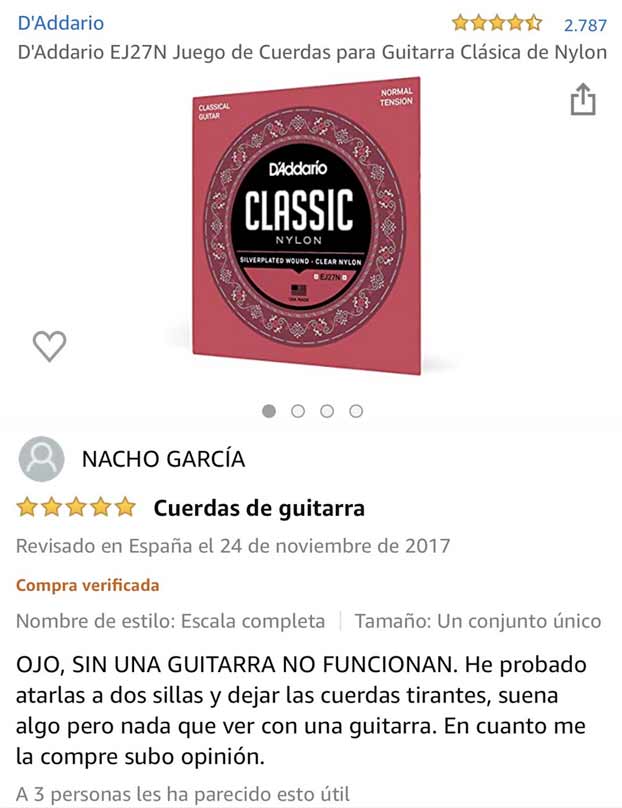This screenshot has height=808, width=622.
Task: Select the fourth image carousel dot
Action: pyautogui.click(x=356, y=411)
